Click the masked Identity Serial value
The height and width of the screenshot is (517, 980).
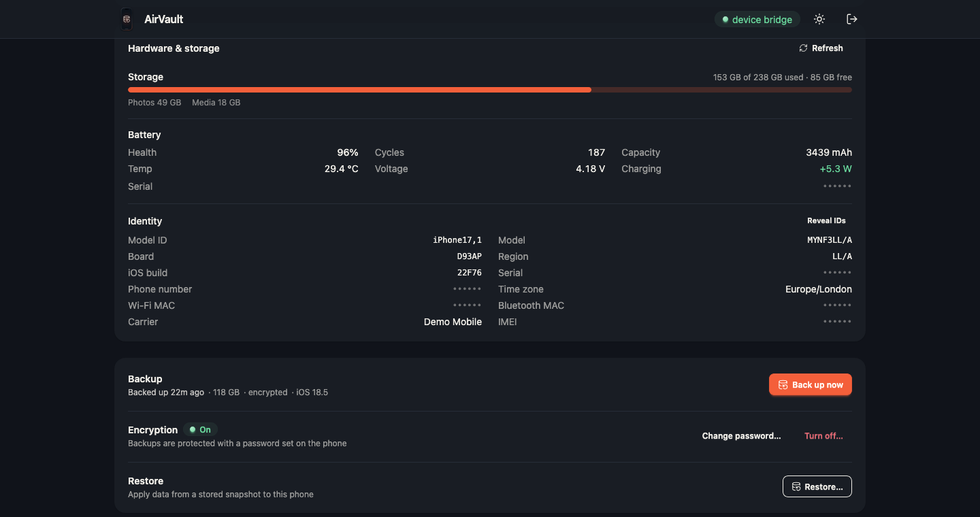(x=838, y=273)
